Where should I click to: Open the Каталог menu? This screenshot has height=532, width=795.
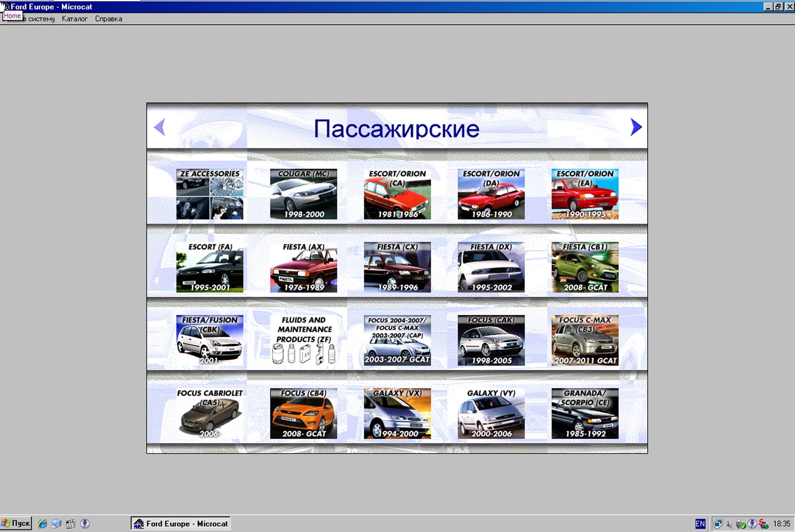(74, 19)
